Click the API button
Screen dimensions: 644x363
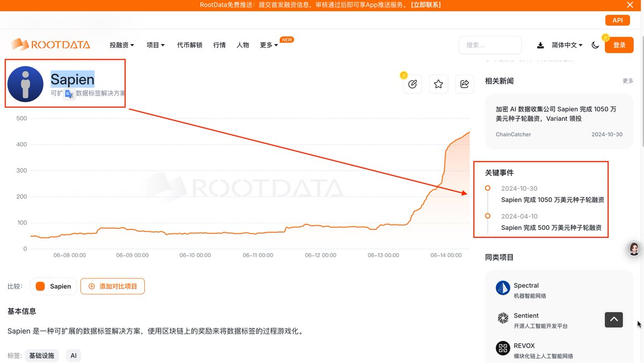pyautogui.click(x=618, y=20)
